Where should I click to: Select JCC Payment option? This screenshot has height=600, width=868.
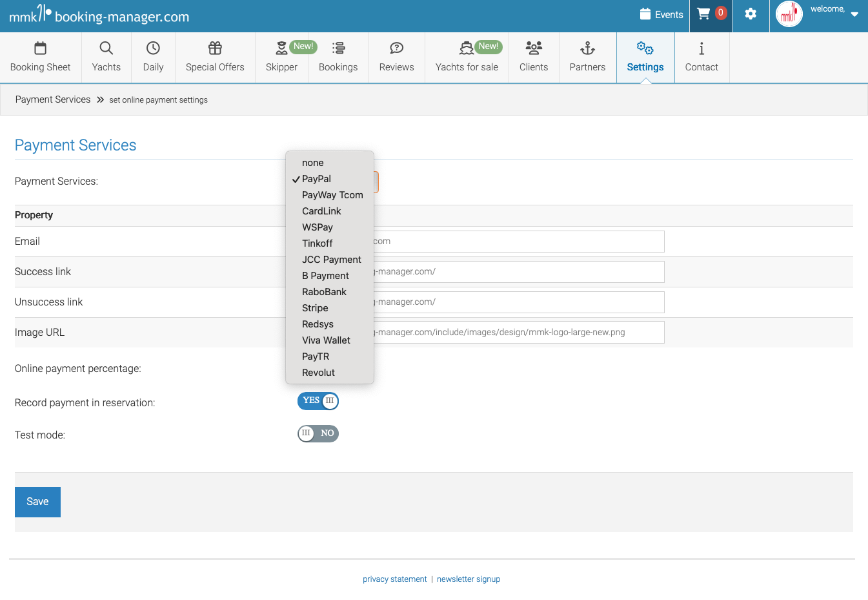pos(330,260)
